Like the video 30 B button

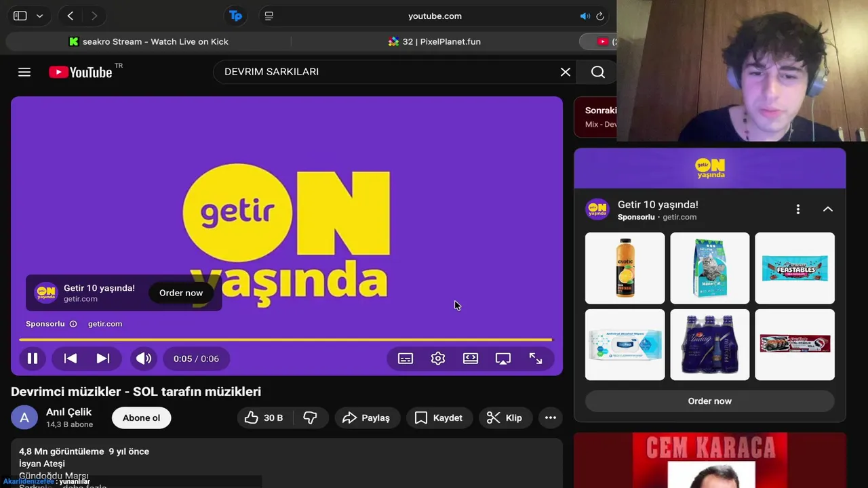(x=264, y=418)
